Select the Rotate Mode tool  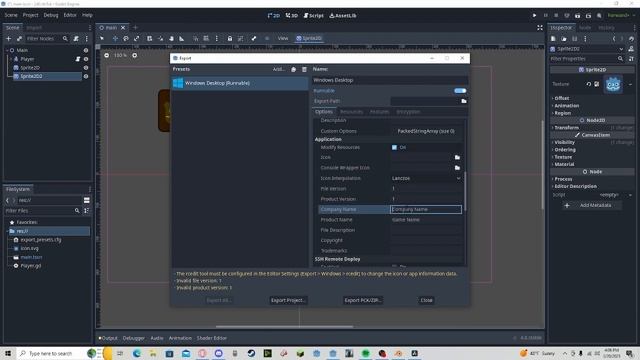coord(126,38)
